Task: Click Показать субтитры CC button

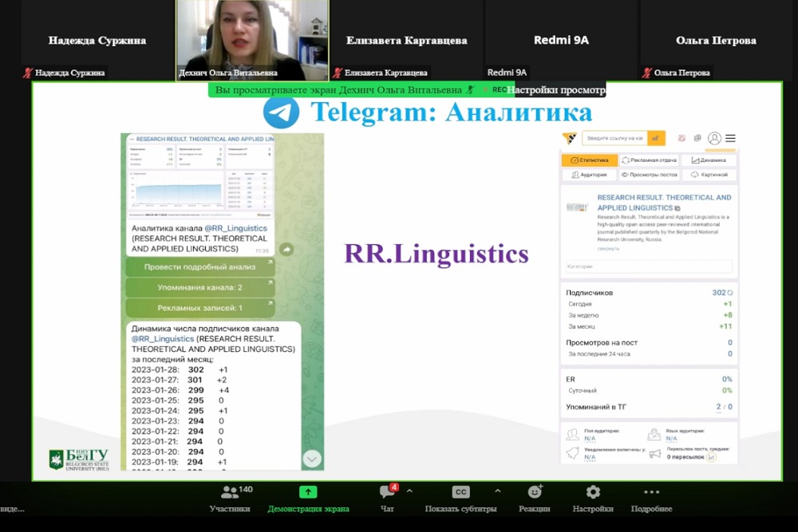Action: click(x=460, y=499)
